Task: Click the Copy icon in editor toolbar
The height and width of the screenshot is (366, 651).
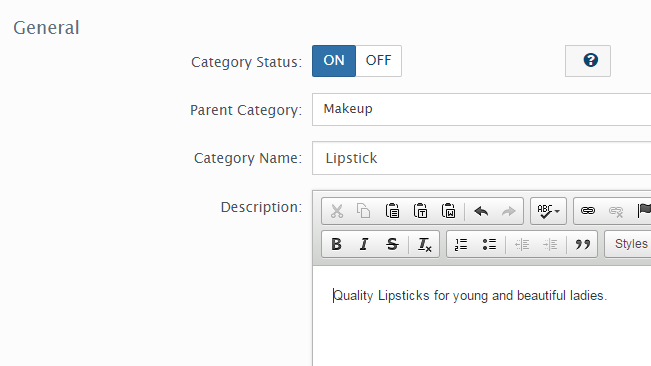Action: (x=364, y=211)
